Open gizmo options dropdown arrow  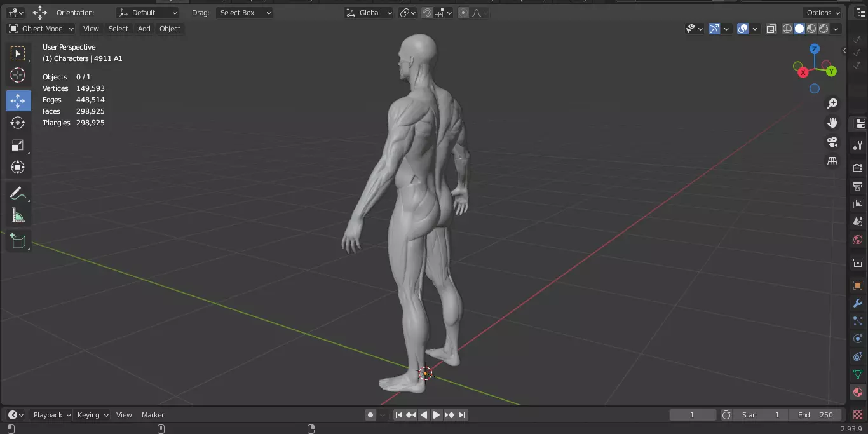coord(726,29)
